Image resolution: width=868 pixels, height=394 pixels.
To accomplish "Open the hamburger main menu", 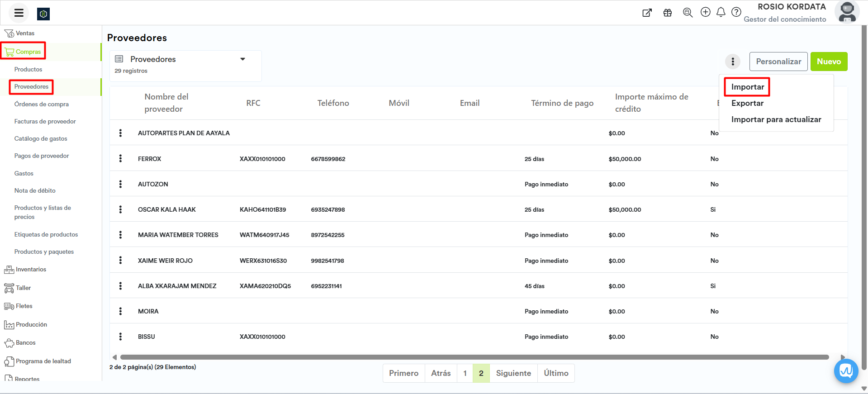I will tap(19, 13).
